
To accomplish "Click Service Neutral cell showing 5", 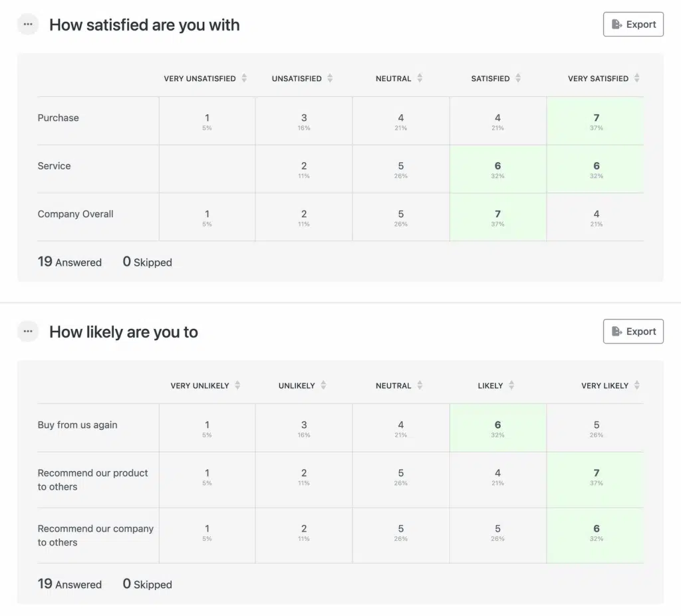I will coord(401,169).
